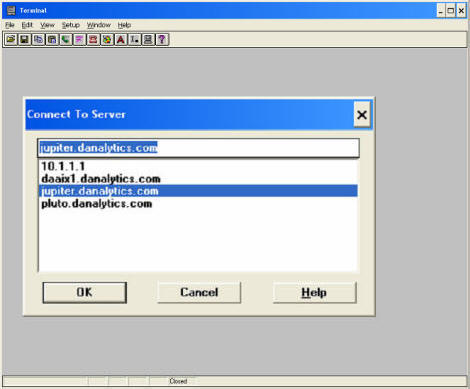This screenshot has width=470, height=389.
Task: Click the server name input field
Action: pos(198,148)
